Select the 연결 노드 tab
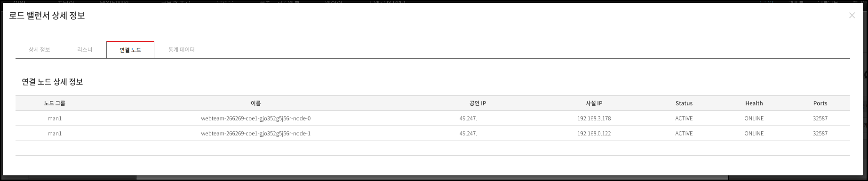This screenshot has width=868, height=181. 130,50
